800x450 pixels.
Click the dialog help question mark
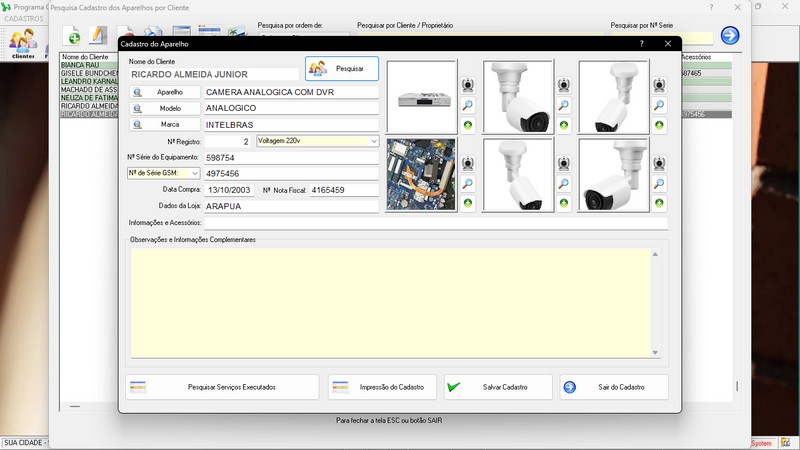[x=641, y=44]
